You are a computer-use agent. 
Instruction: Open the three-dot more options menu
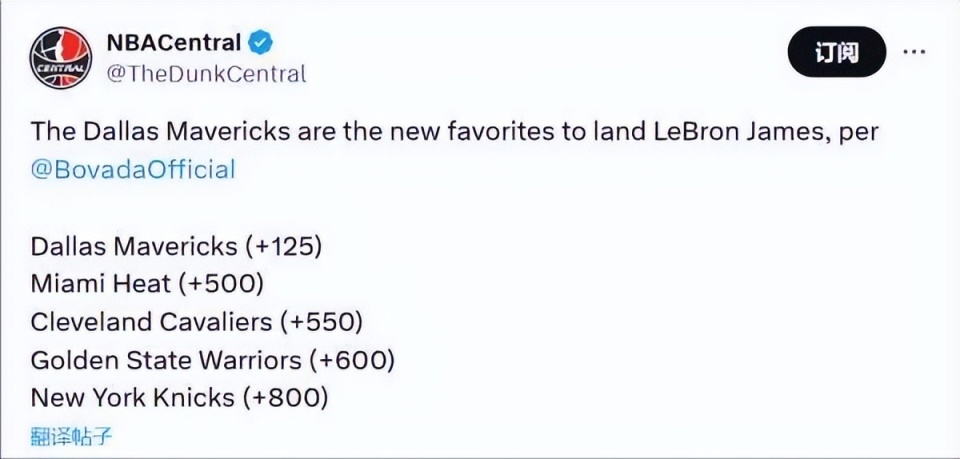[914, 52]
